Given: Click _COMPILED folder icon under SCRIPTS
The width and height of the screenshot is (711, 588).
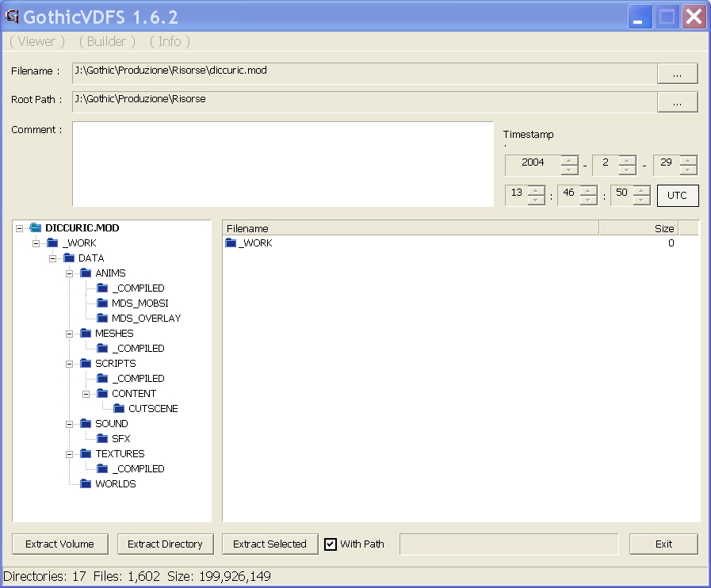Looking at the screenshot, I should coord(103,378).
